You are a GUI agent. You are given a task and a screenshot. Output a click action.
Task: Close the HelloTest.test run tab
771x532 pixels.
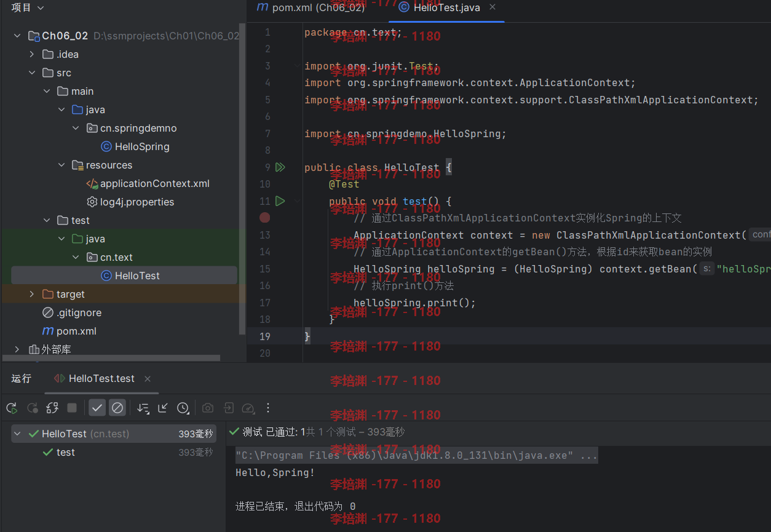[x=148, y=379]
